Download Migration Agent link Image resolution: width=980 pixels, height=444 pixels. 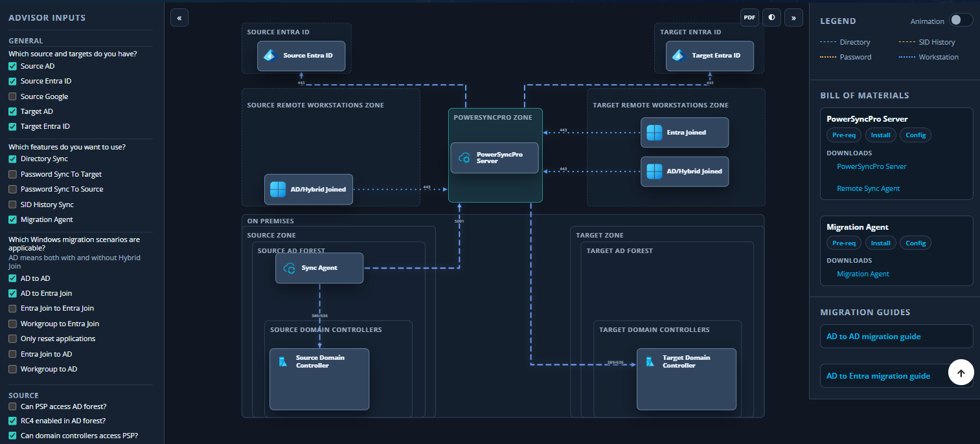coord(863,274)
